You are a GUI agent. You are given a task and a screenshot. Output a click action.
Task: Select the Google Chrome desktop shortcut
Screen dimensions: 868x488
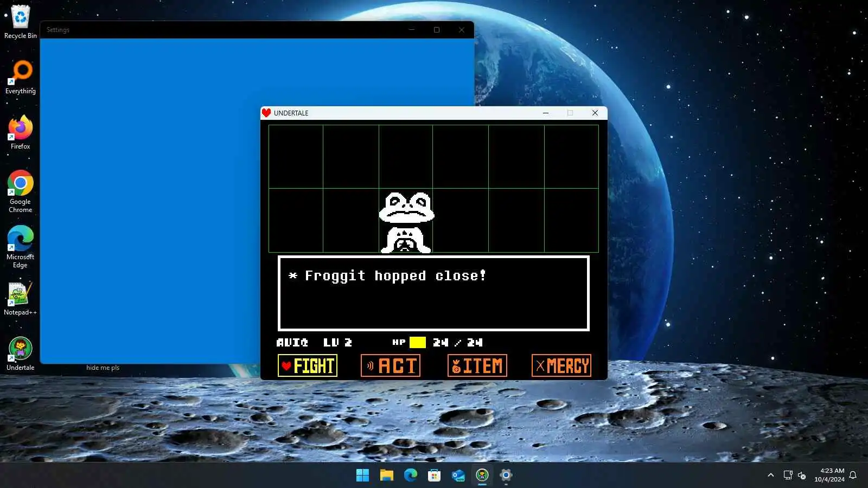pyautogui.click(x=21, y=191)
